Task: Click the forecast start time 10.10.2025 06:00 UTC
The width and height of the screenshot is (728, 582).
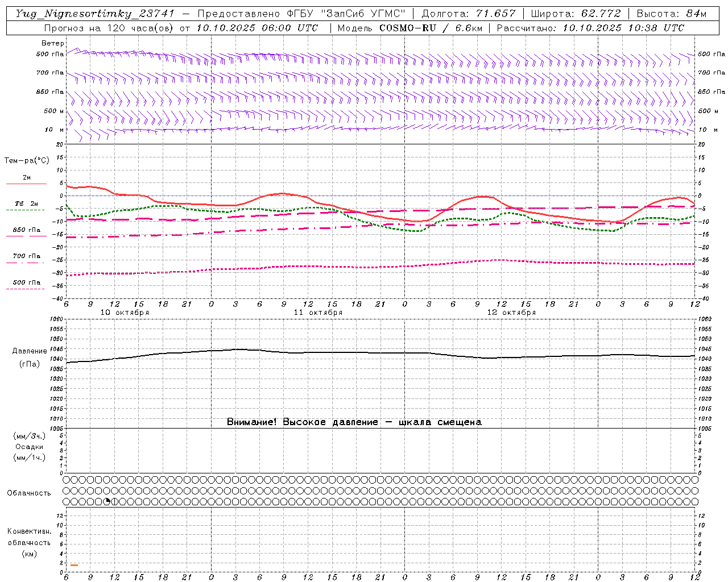Action: click(x=257, y=28)
